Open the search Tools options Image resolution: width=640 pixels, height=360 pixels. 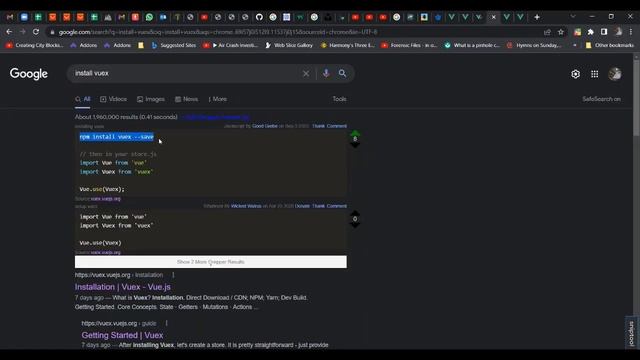[339, 99]
